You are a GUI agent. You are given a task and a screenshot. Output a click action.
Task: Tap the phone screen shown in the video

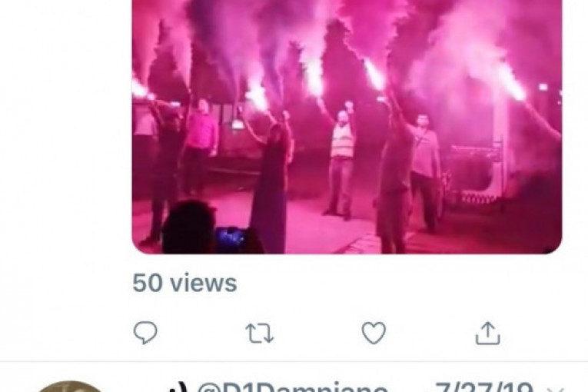[x=231, y=238]
